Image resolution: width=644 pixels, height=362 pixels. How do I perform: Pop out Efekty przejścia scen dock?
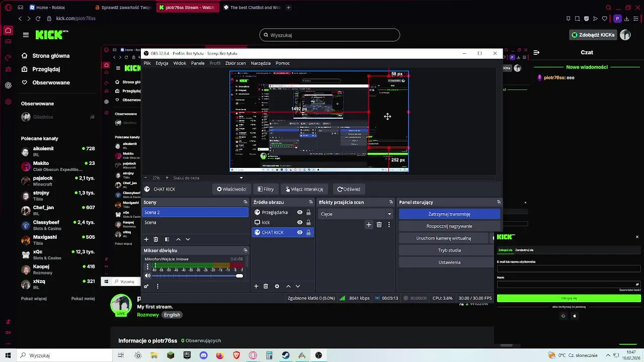(391, 202)
